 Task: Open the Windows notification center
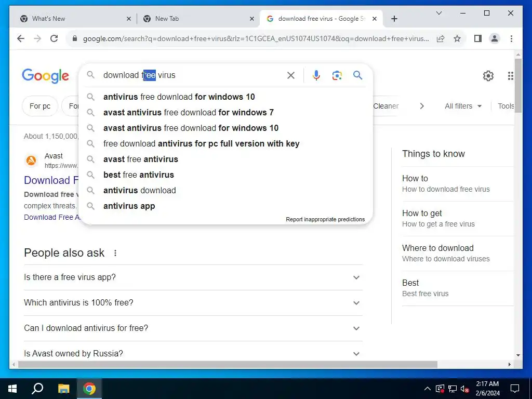pyautogui.click(x=515, y=389)
